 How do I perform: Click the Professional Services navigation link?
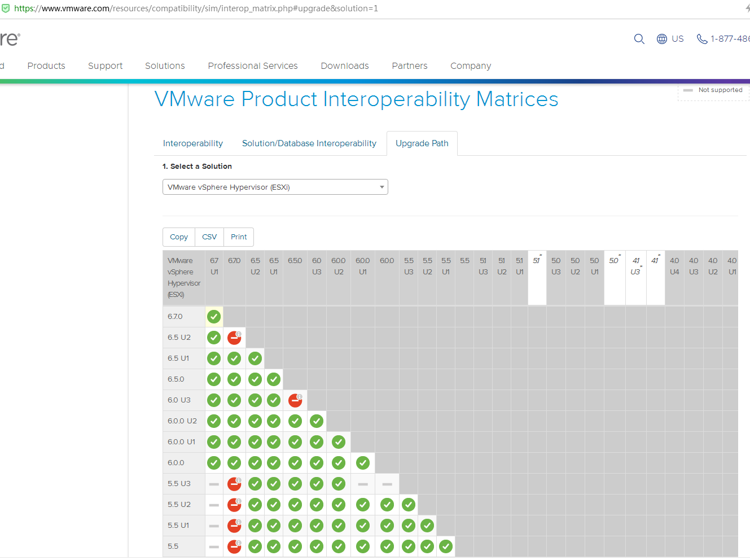(x=252, y=65)
